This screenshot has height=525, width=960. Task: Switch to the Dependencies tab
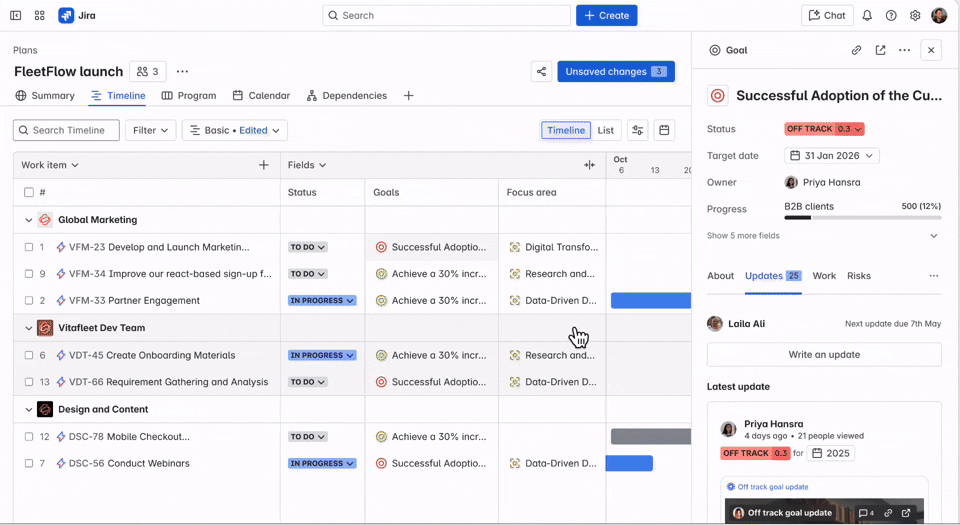point(347,95)
